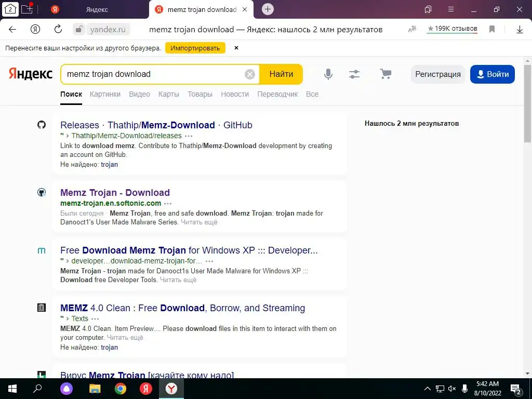Close the memz trojan download tab

coord(245,9)
